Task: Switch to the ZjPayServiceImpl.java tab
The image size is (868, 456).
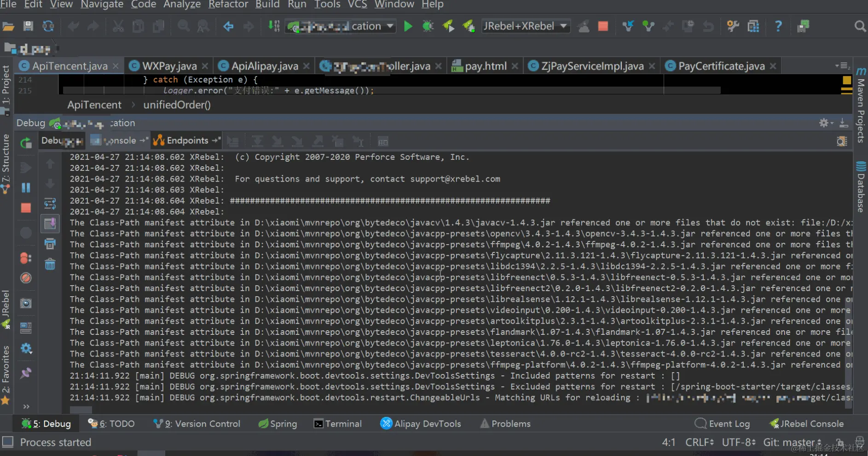Action: coord(592,66)
